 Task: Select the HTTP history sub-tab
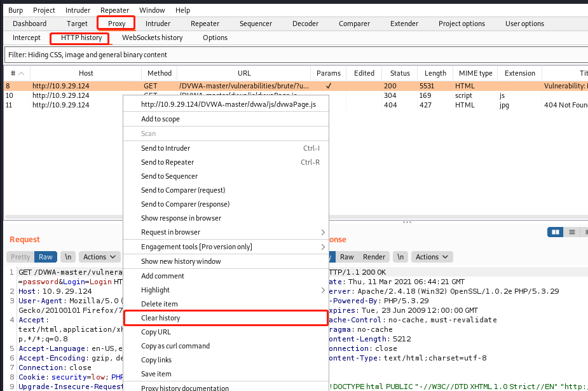tap(81, 38)
